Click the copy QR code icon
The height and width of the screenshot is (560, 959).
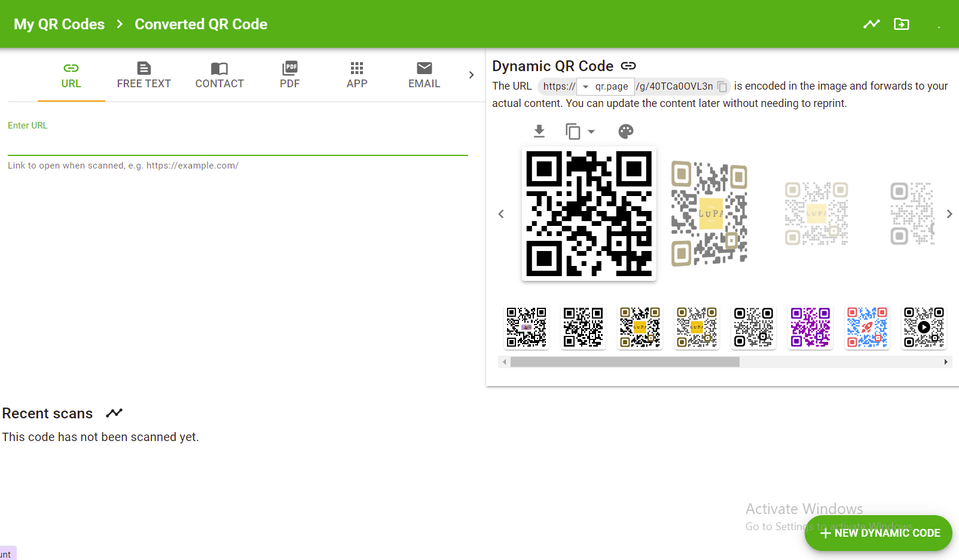[573, 131]
